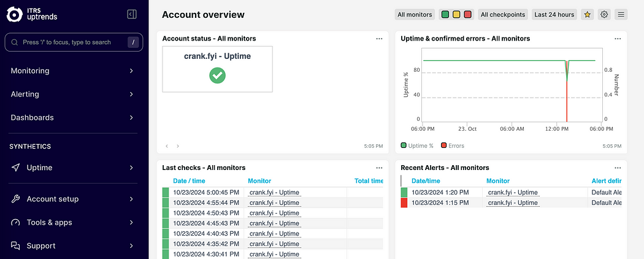The height and width of the screenshot is (259, 644).
Task: Open the All monitors filter
Action: point(415,14)
